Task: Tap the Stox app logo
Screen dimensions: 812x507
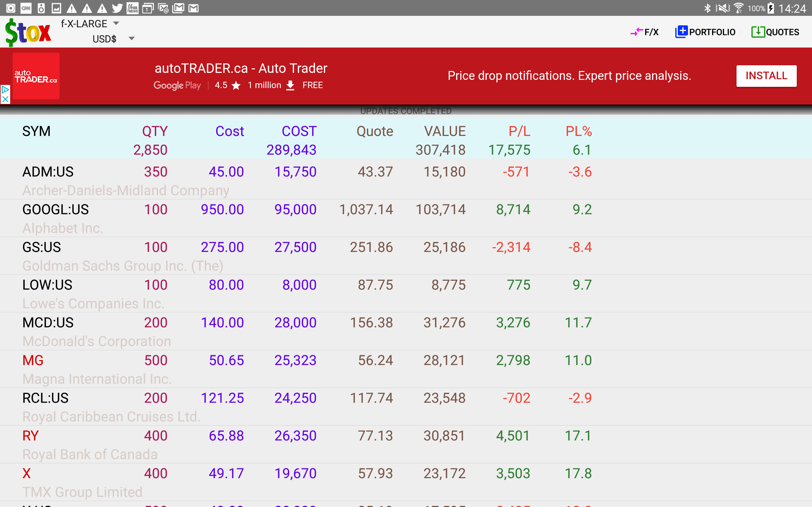Action: [x=28, y=32]
